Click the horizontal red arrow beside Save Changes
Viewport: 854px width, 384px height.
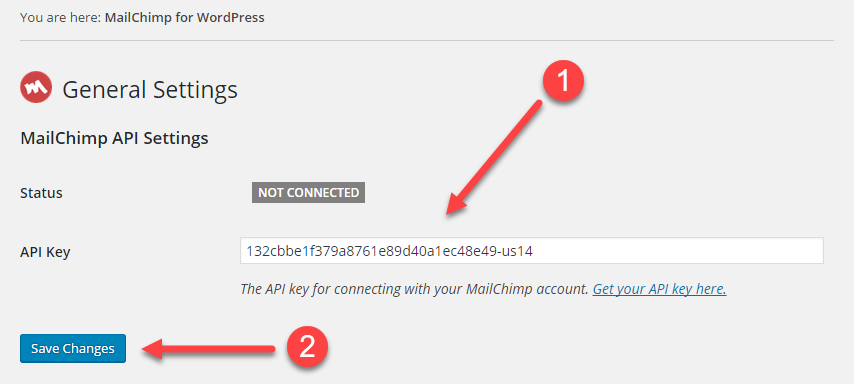click(x=209, y=349)
